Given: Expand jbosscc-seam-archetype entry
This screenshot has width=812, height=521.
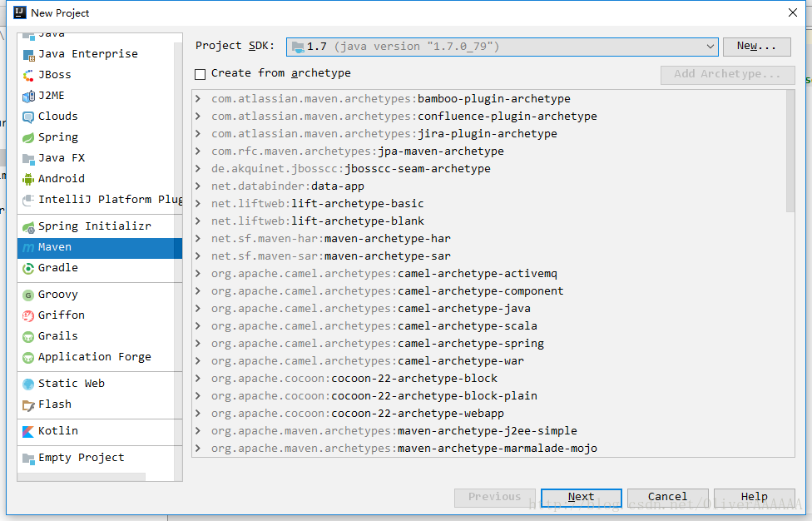Looking at the screenshot, I should (198, 168).
